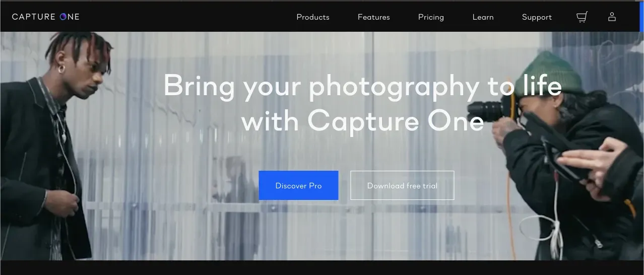The width and height of the screenshot is (644, 275).
Task: Open the user account icon
Action: [612, 17]
